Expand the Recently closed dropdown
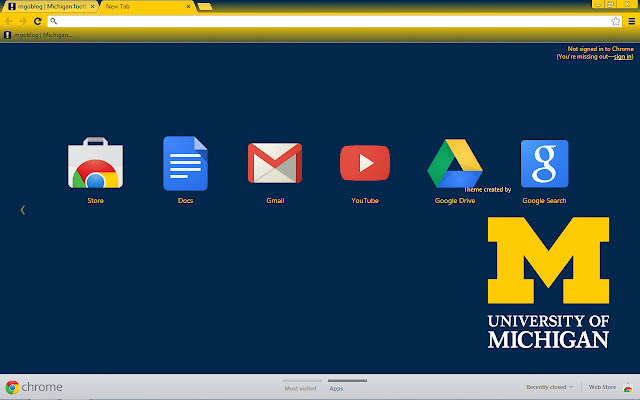 click(x=549, y=387)
